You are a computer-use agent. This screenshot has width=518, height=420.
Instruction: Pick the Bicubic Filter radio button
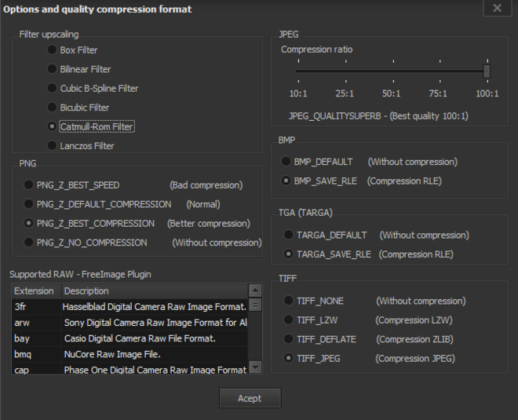53,108
